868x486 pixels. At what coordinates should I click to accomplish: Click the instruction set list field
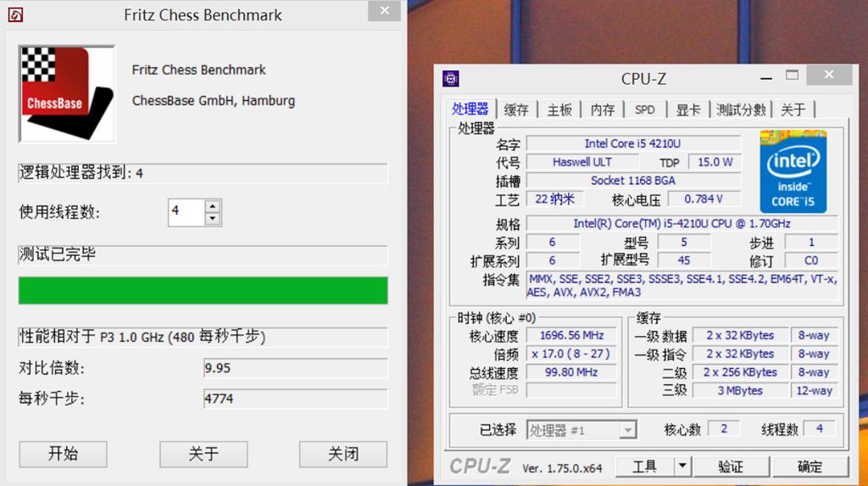(x=682, y=285)
